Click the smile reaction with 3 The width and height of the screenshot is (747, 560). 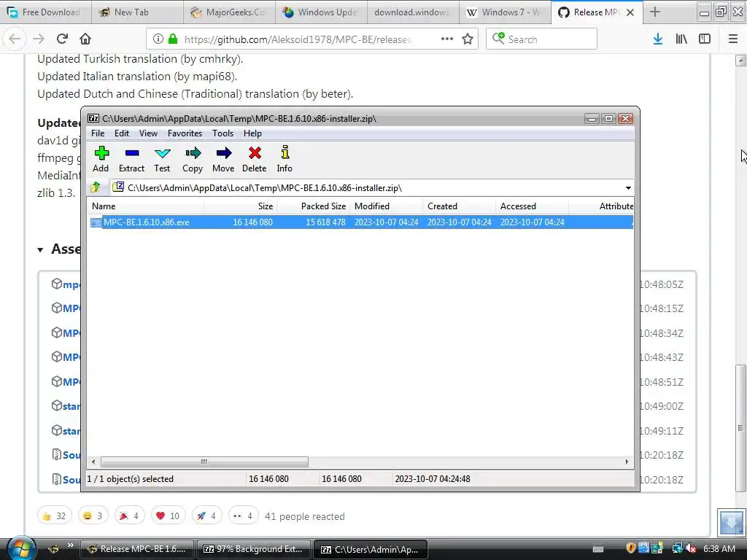93,516
